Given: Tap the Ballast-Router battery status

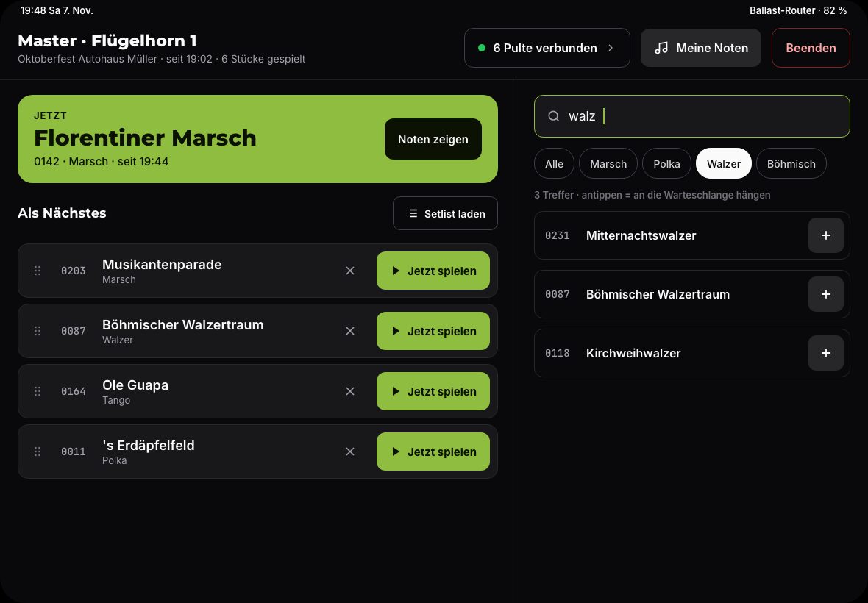Looking at the screenshot, I should [x=797, y=10].
